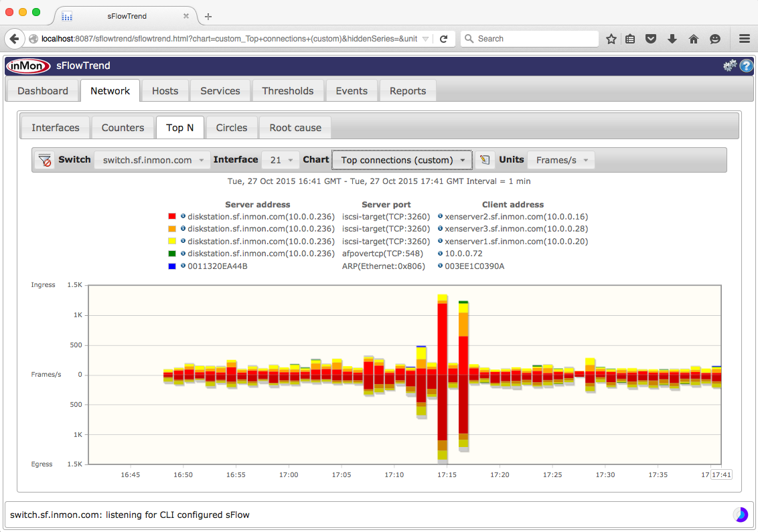
Task: Toggle the ARP connection series in the legend
Action: point(385,266)
